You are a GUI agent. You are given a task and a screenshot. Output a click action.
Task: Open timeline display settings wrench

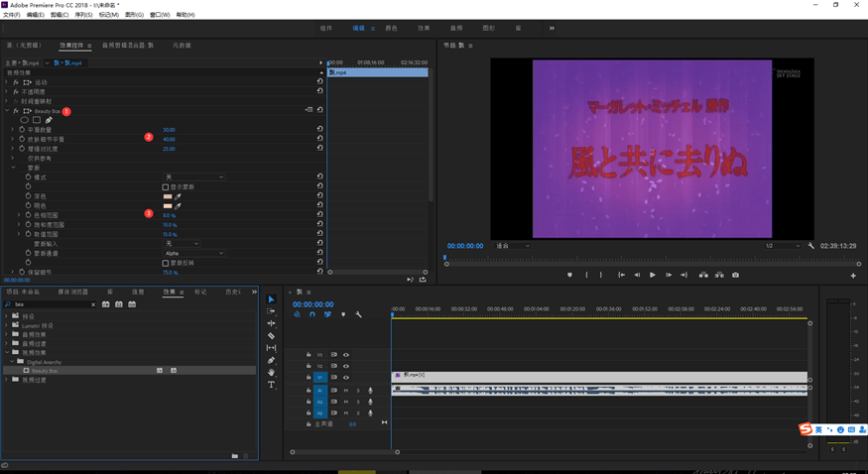tap(358, 314)
